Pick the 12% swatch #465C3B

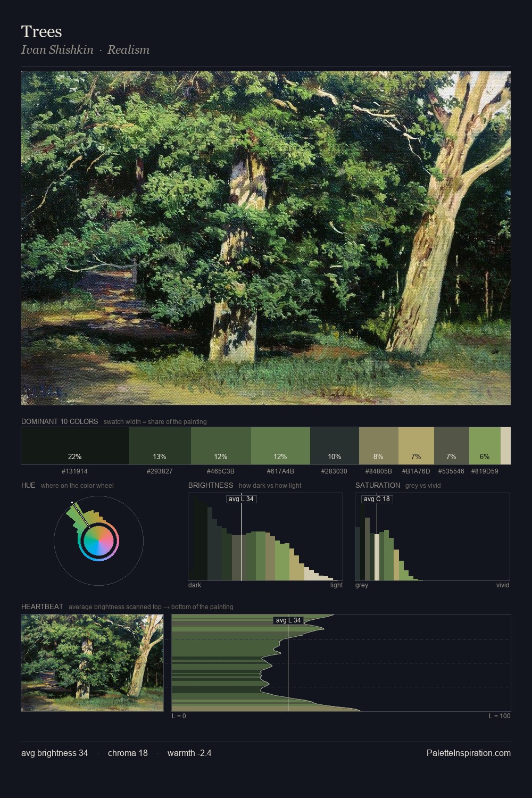221,446
